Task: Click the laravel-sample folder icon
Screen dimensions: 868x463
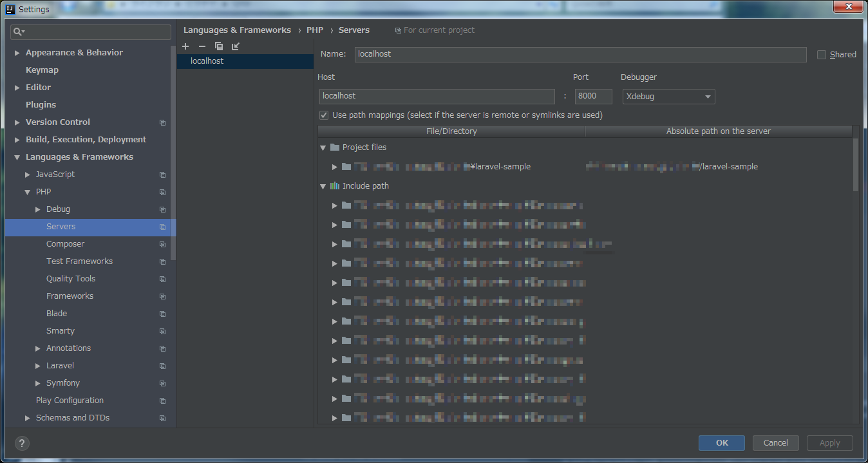Action: click(346, 167)
